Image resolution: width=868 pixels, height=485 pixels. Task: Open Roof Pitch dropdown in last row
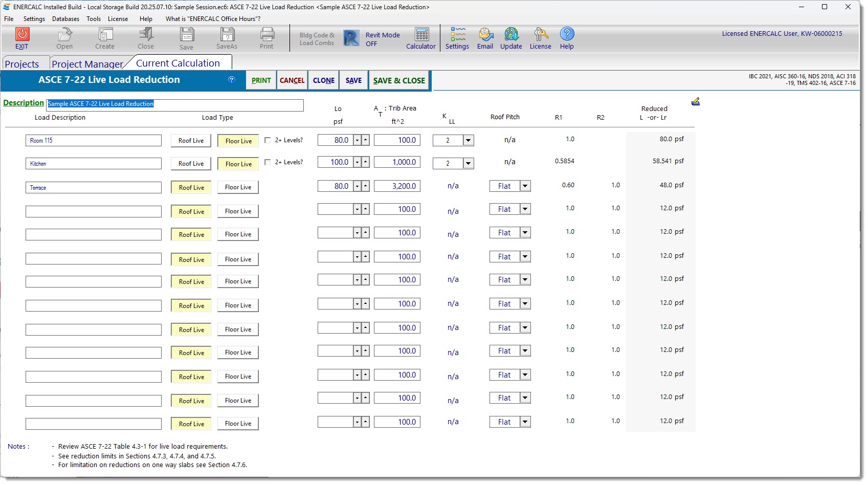pos(525,422)
